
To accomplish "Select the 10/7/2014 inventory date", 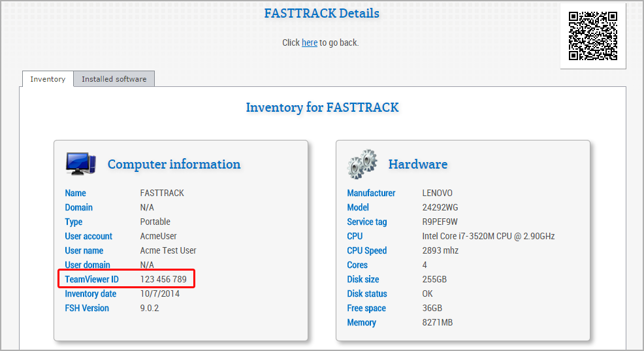I will click(160, 294).
